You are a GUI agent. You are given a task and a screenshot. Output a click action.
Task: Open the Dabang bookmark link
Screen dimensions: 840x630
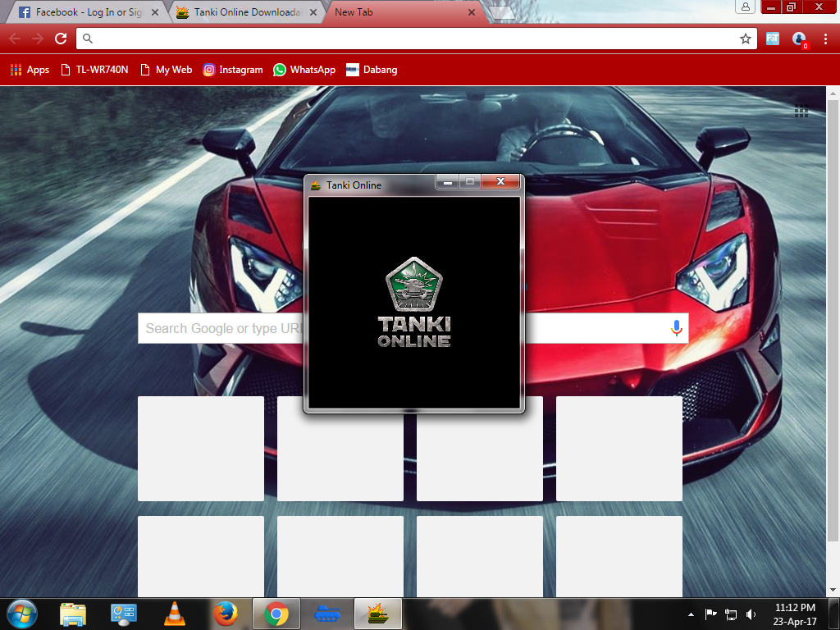click(372, 70)
